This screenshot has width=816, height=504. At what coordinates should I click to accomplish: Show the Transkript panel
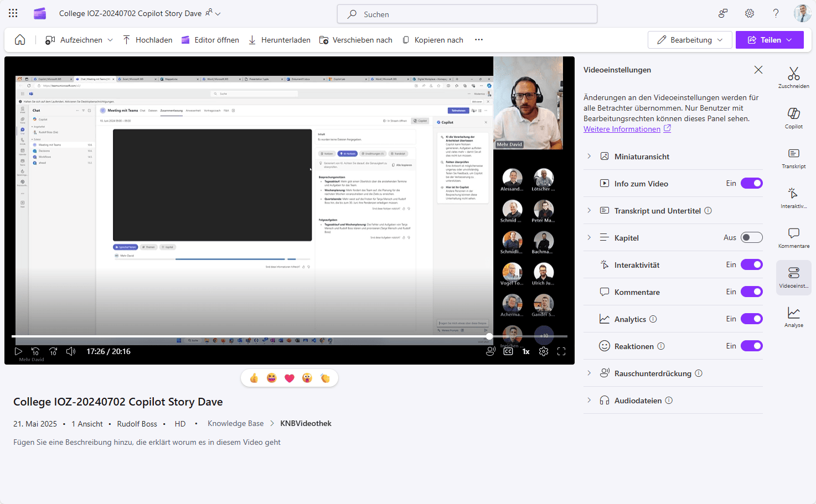[793, 158]
